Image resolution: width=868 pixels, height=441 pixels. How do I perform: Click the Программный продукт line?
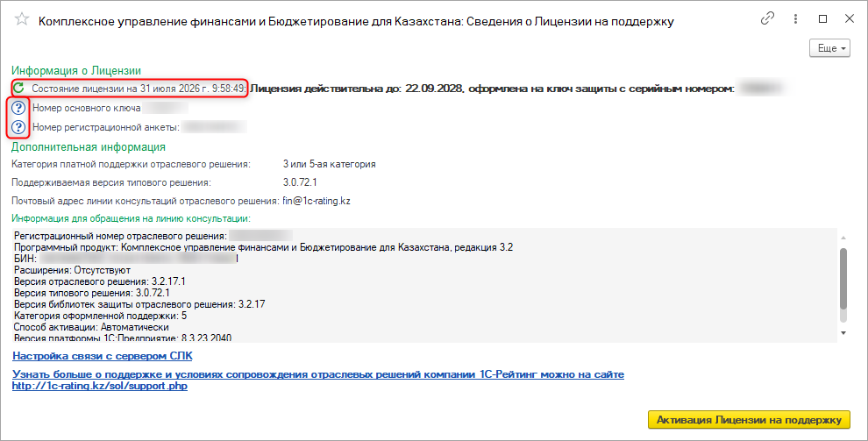[264, 247]
